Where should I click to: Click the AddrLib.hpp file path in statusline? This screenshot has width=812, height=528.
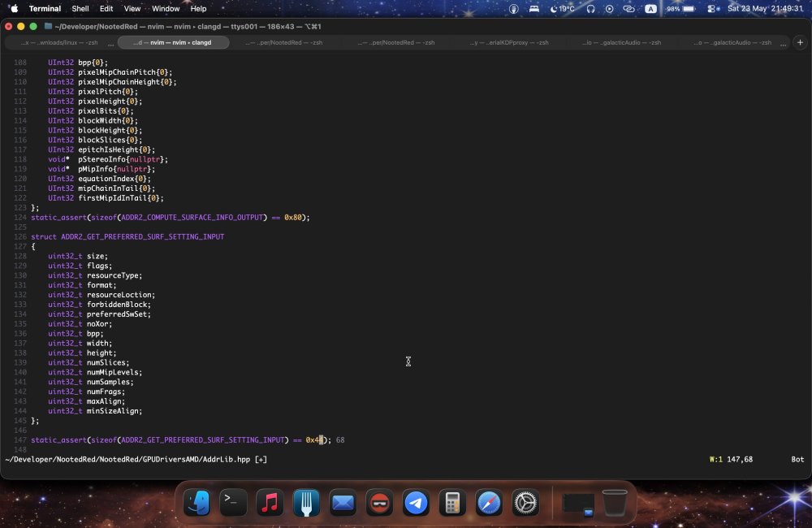(128, 459)
